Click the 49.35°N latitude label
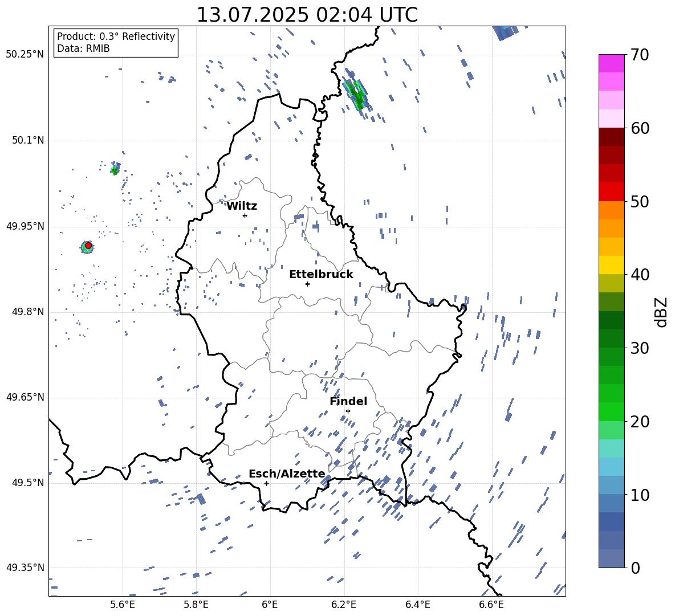Viewport: 675px width, 616px height. point(25,568)
